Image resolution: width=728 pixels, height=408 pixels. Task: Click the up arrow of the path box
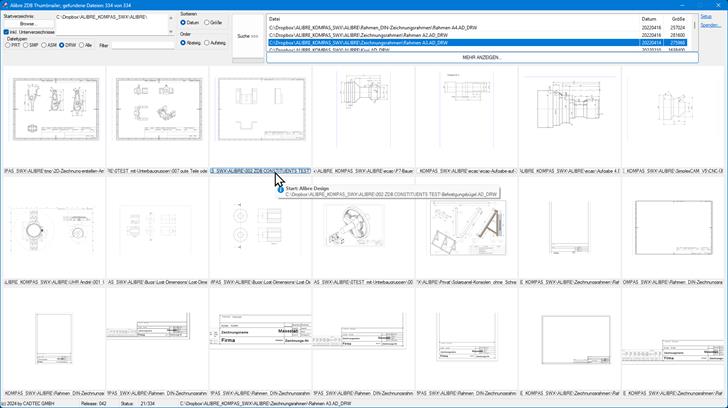coord(171,18)
